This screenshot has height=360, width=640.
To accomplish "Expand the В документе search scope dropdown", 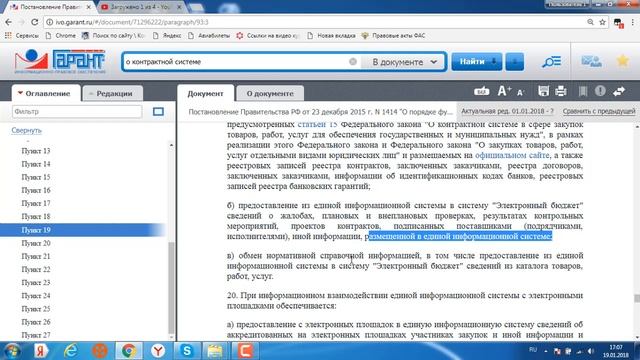I will click(404, 62).
